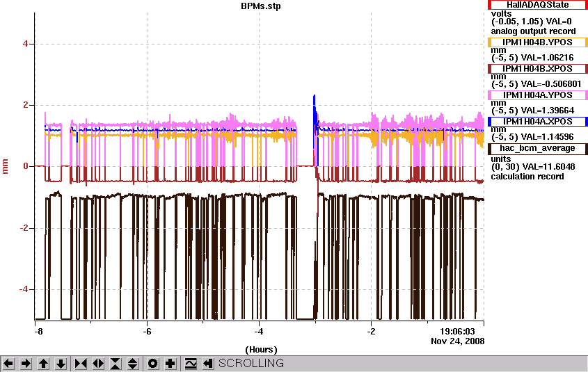Viewport: 588px width, 372px height.
Task: Click the Nov 24, 2008 date label
Action: tap(457, 341)
